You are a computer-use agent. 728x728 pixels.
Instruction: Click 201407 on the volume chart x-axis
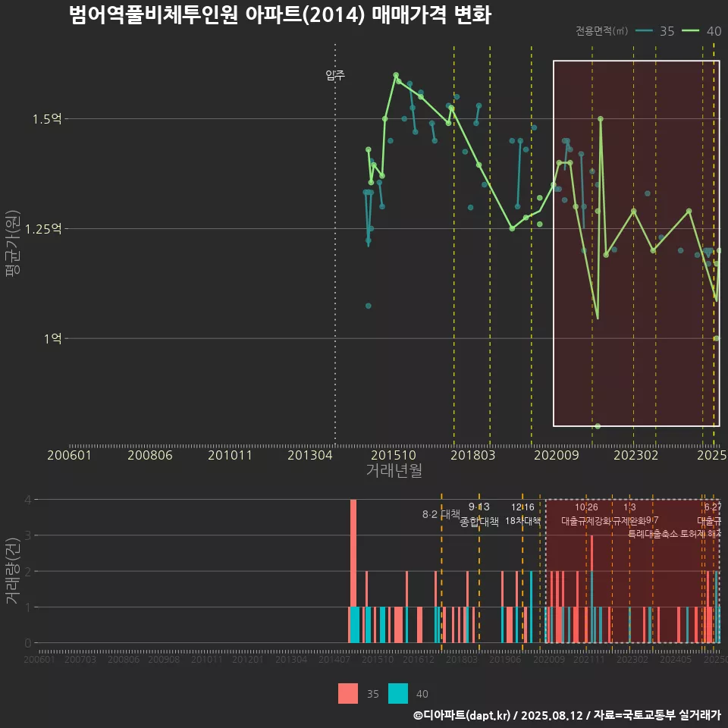[x=334, y=659]
